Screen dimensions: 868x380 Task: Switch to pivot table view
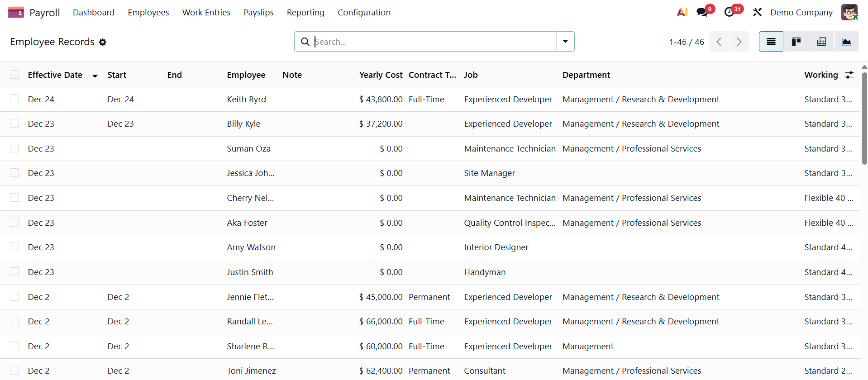click(821, 42)
